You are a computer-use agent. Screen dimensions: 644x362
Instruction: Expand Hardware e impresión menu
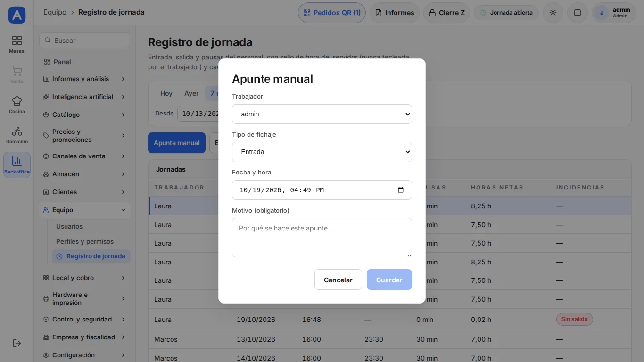84,299
